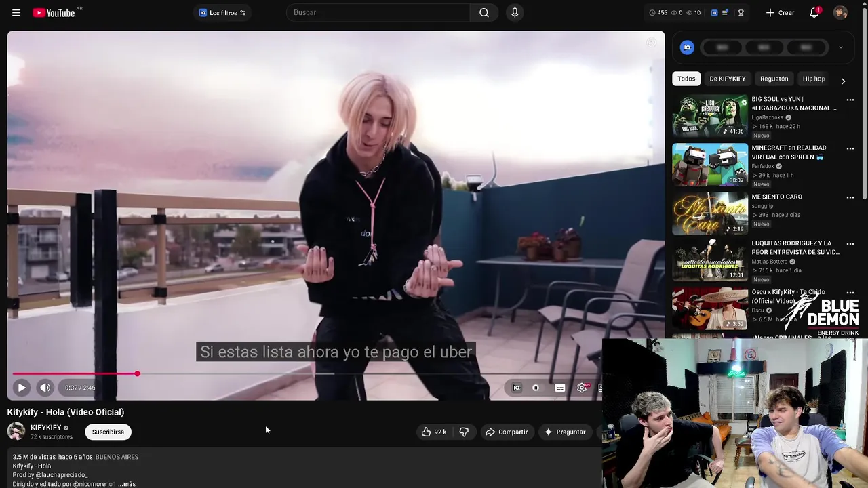
Task: Click the Preguntar button
Action: pyautogui.click(x=564, y=432)
